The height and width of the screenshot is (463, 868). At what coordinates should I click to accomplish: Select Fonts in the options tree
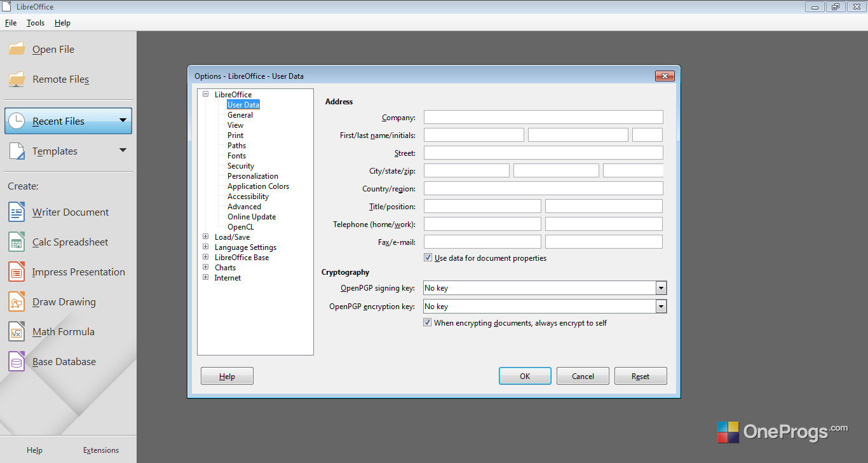pyautogui.click(x=236, y=155)
